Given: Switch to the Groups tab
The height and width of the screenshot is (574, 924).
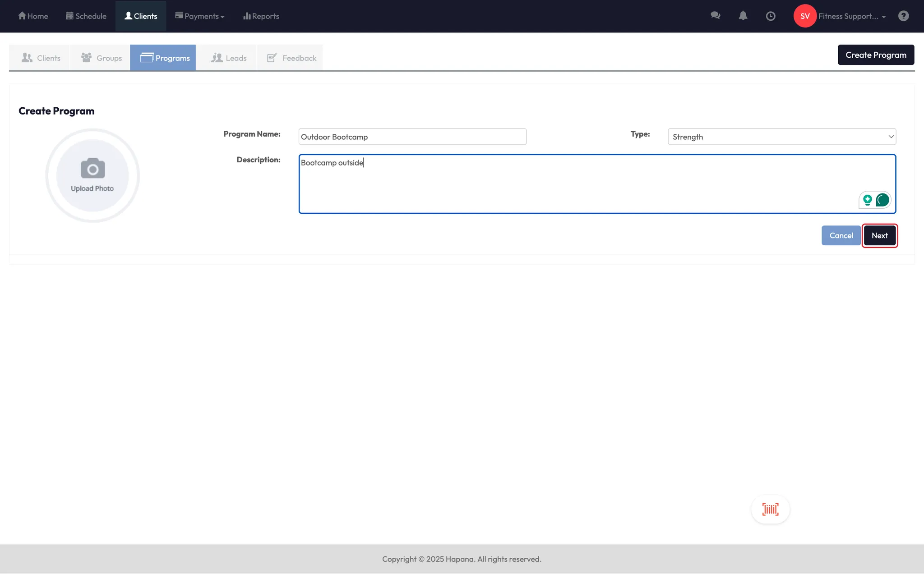Looking at the screenshot, I should [102, 58].
